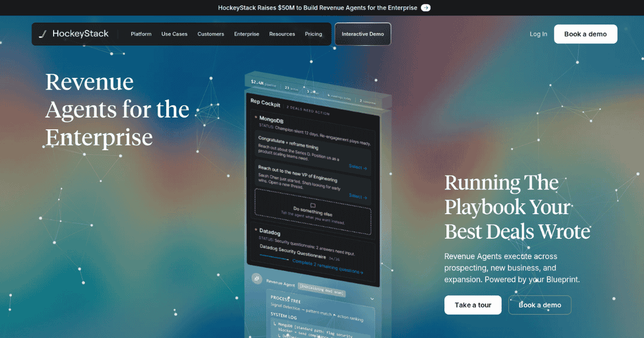Open the Platform menu

coord(141,34)
